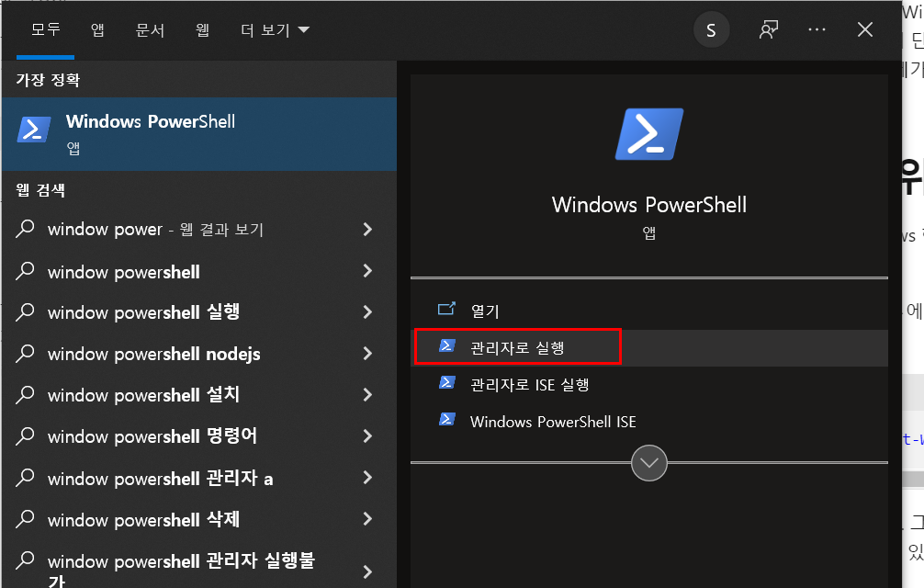
Task: Choose 'window powershell nodejs' suggestion
Action: (153, 354)
